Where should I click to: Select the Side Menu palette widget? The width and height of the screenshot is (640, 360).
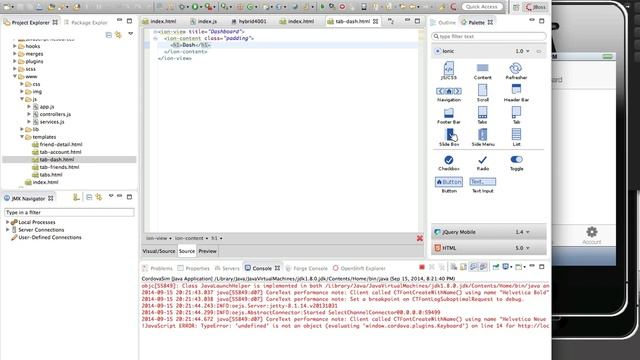[x=483, y=138]
